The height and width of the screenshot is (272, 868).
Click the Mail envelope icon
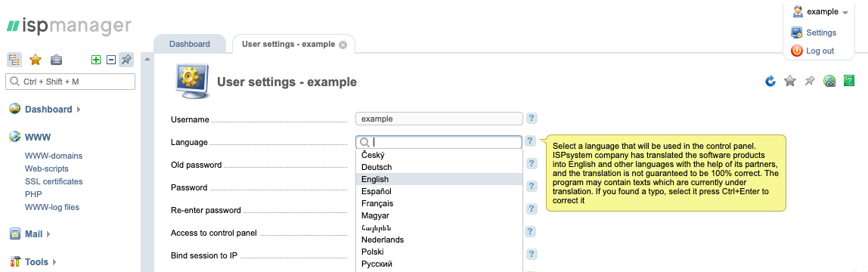pos(15,234)
